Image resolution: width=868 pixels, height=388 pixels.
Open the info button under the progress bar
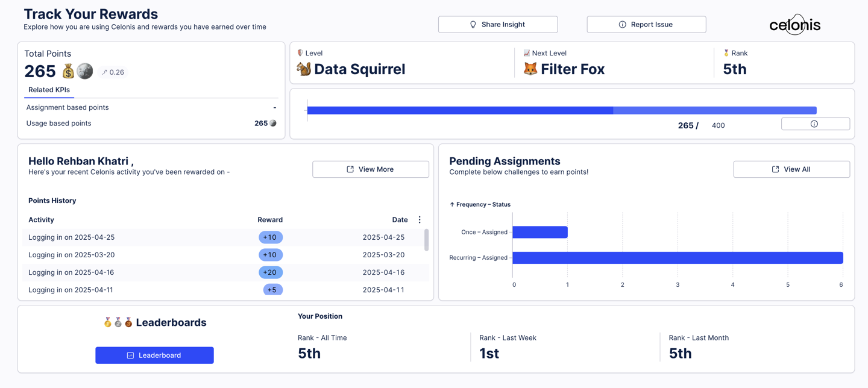click(x=816, y=124)
